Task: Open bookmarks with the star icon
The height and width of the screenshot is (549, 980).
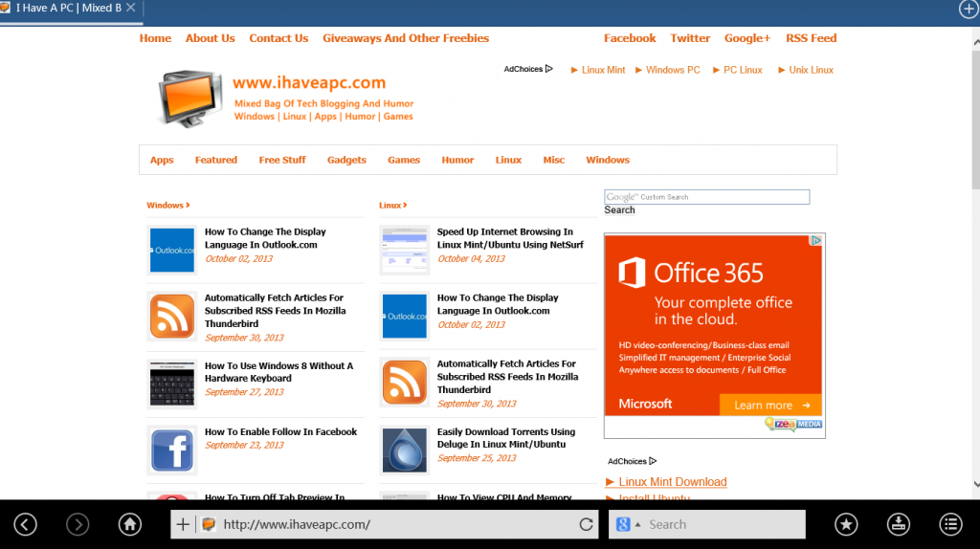Action: click(846, 524)
